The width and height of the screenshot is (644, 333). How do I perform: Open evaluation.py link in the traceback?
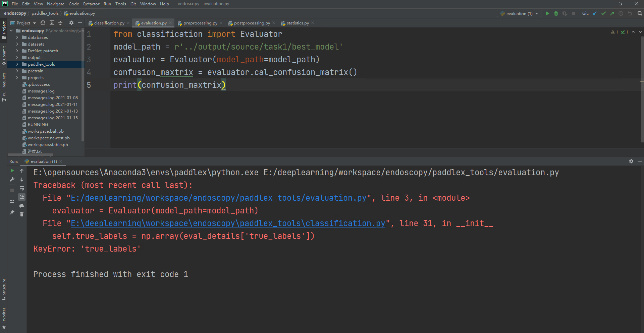coord(219,198)
